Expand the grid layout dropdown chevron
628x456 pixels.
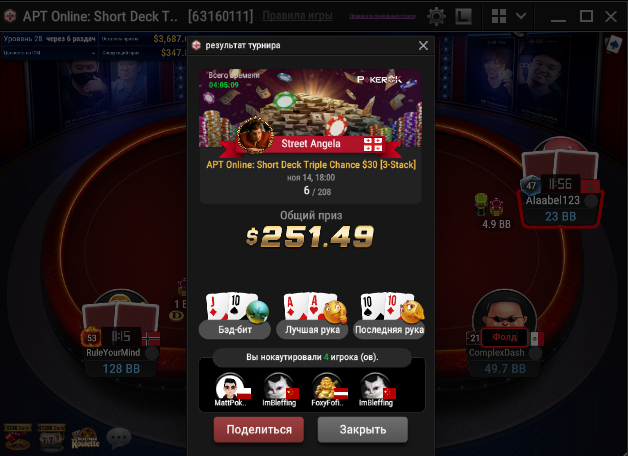tap(521, 16)
